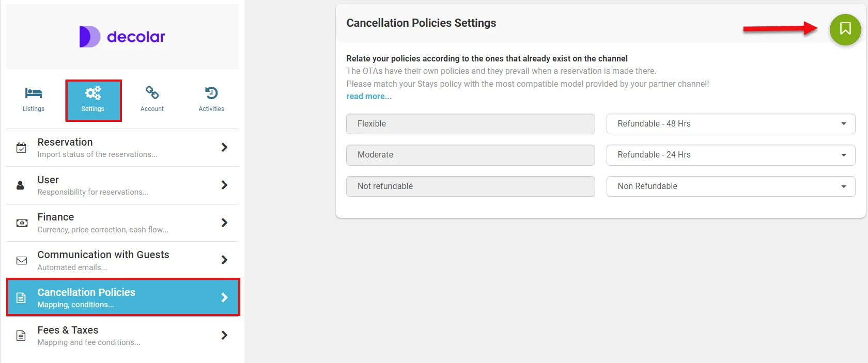
Task: Open the Account link icon tab
Action: coord(152,93)
